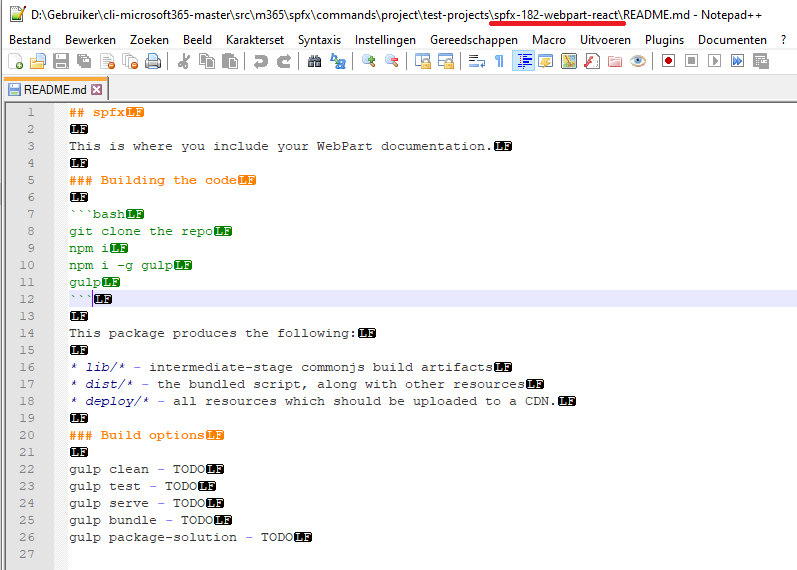Open Find with the binoculars icon
This screenshot has width=797, height=570.
point(315,62)
